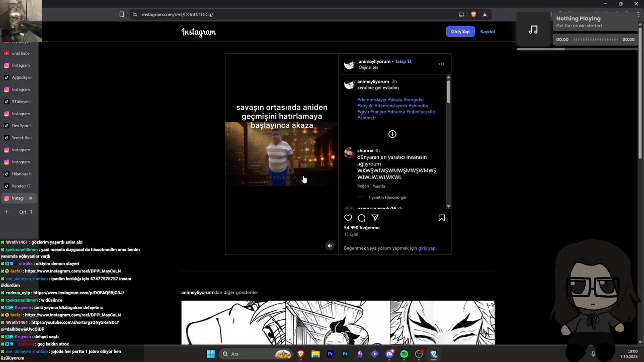Open Brave Shields lion icon

[473, 15]
